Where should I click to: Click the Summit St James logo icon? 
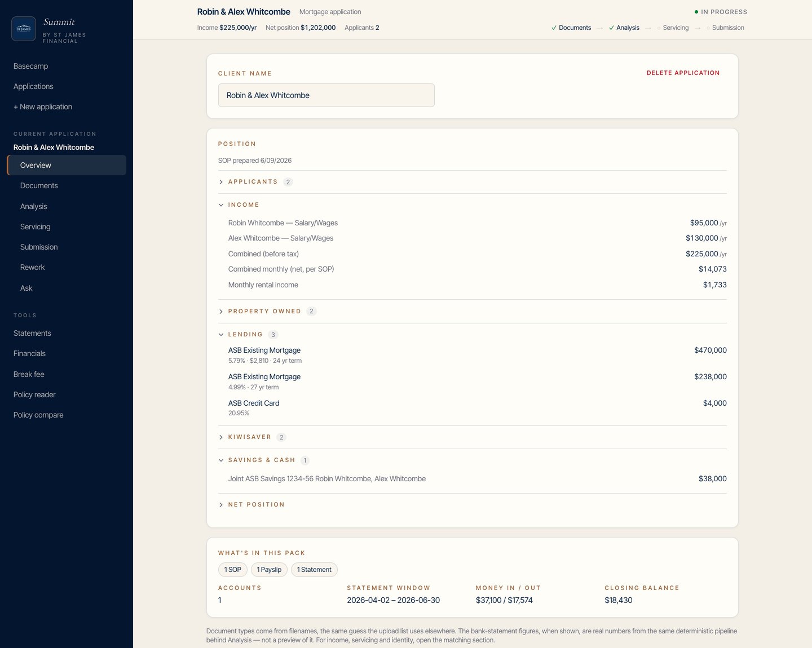(x=24, y=29)
